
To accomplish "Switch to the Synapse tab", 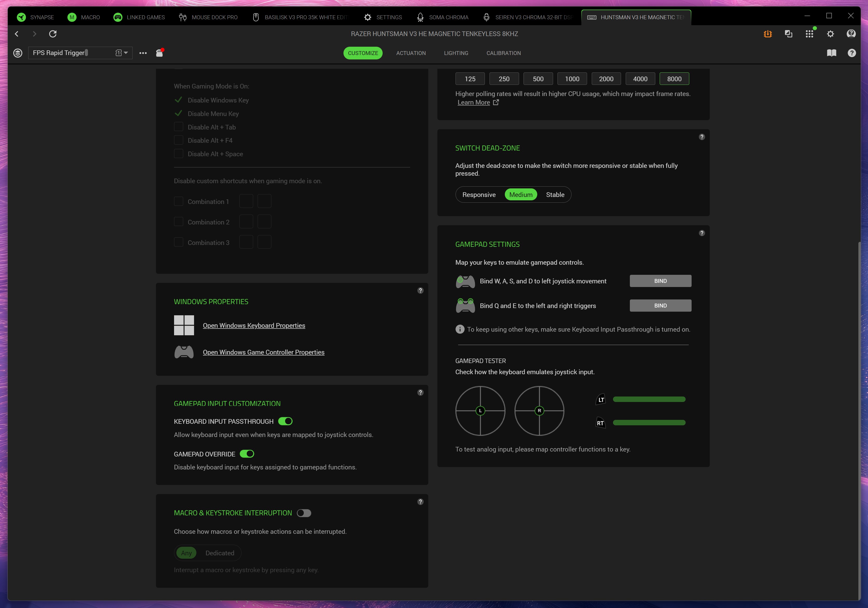I will click(x=36, y=17).
